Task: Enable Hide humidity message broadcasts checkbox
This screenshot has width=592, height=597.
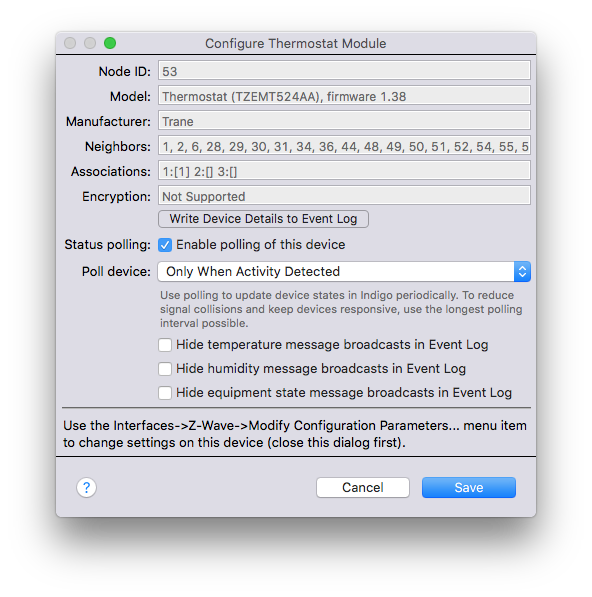Action: [x=165, y=369]
